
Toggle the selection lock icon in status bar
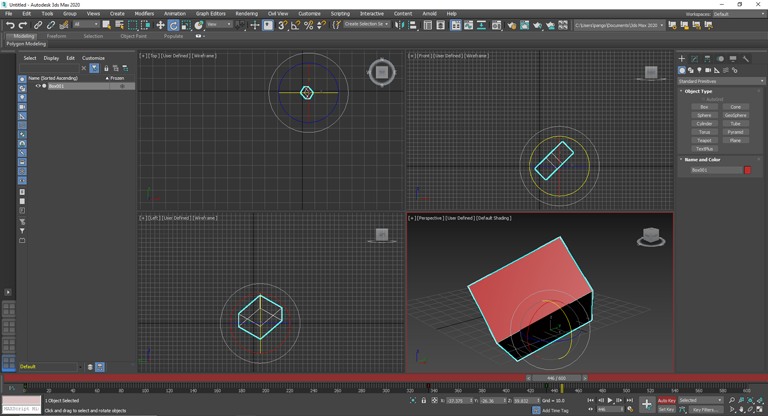coord(423,401)
